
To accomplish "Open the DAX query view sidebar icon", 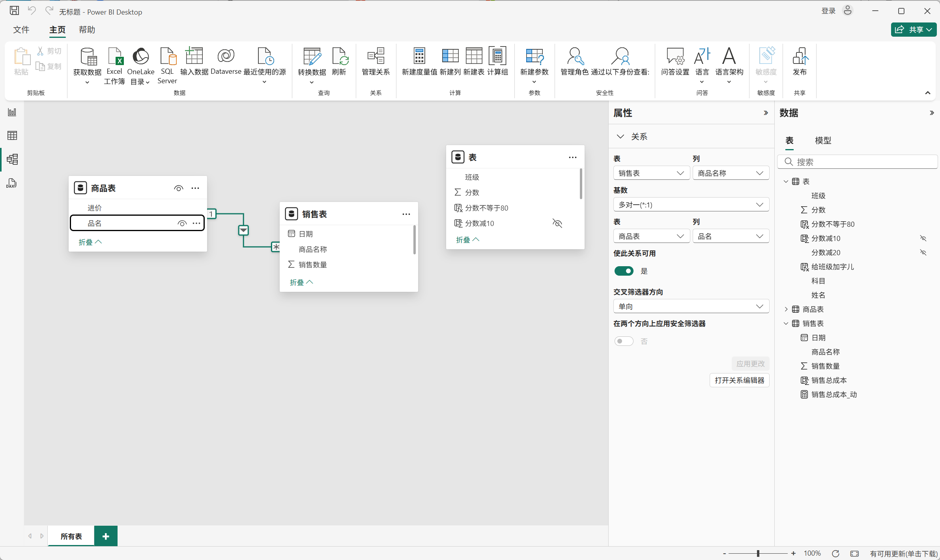I will point(11,183).
